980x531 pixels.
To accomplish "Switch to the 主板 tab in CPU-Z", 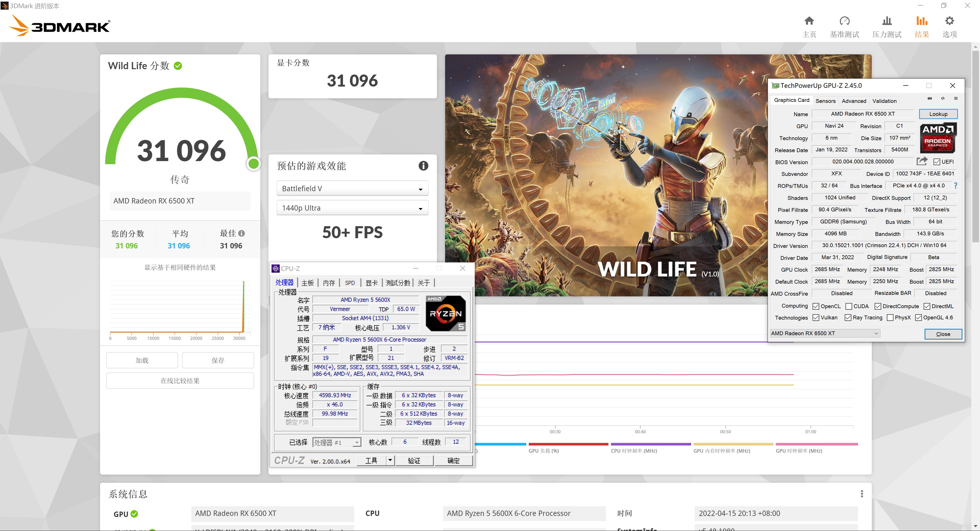I will coord(307,283).
